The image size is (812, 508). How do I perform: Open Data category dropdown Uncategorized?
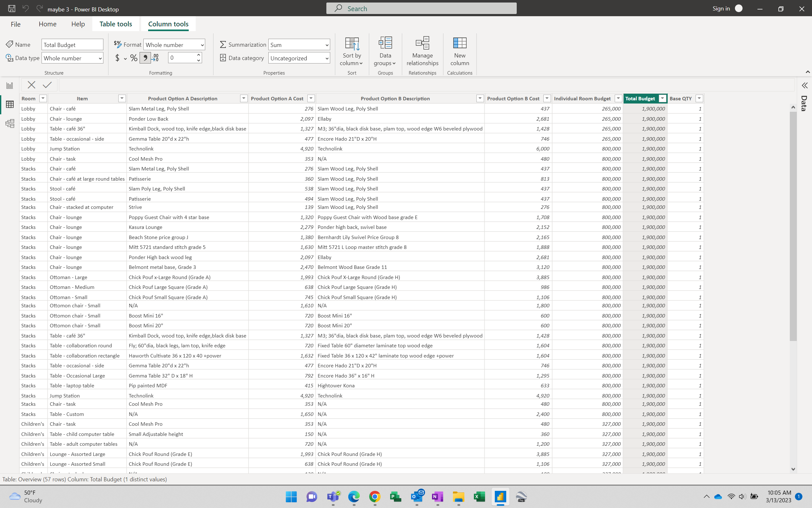tap(299, 58)
